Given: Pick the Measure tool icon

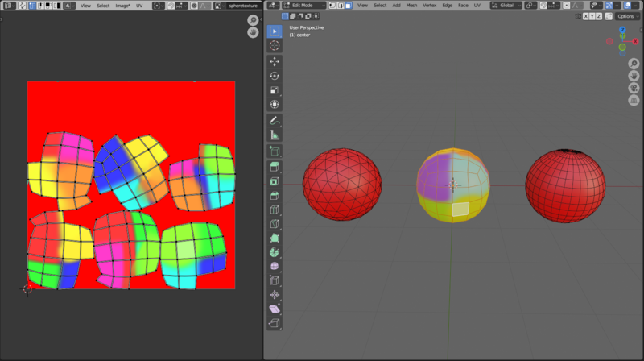Looking at the screenshot, I should point(275,135).
